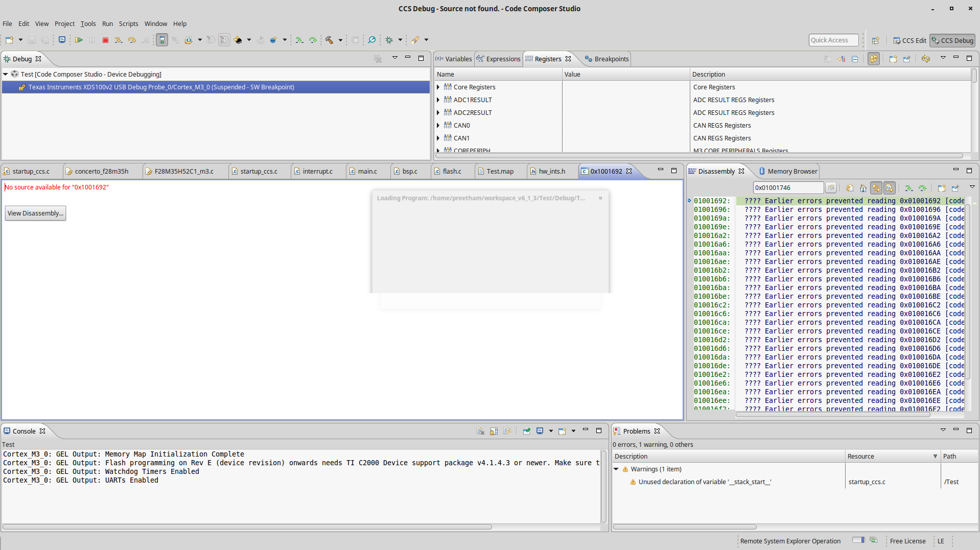980x550 pixels.
Task: Open the Expressions tab
Action: [x=499, y=59]
